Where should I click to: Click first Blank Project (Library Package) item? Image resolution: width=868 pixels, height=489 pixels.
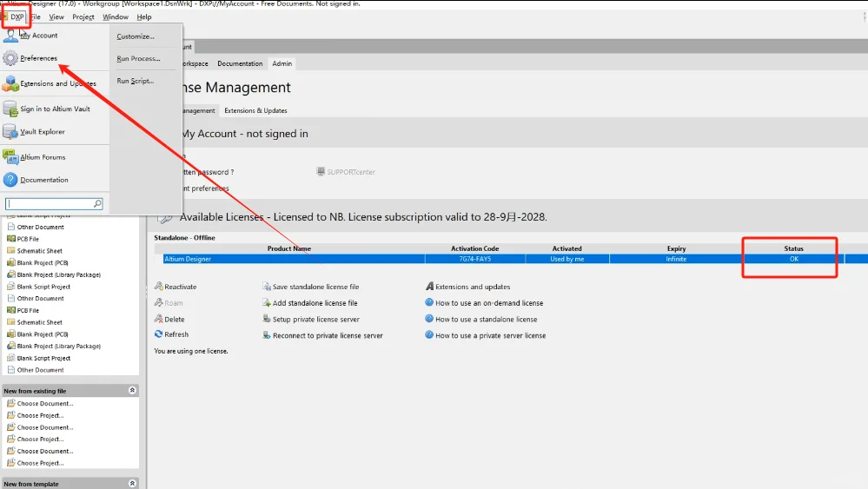[59, 275]
